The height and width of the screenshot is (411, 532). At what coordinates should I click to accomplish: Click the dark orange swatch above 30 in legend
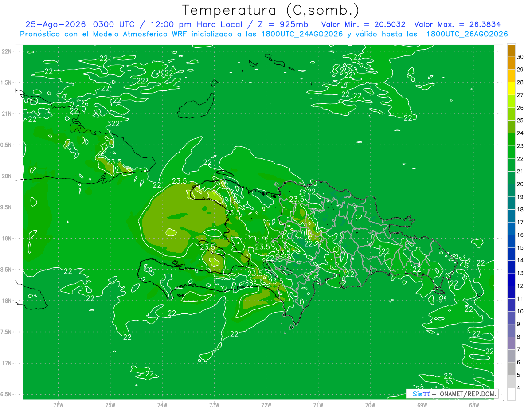(511, 51)
